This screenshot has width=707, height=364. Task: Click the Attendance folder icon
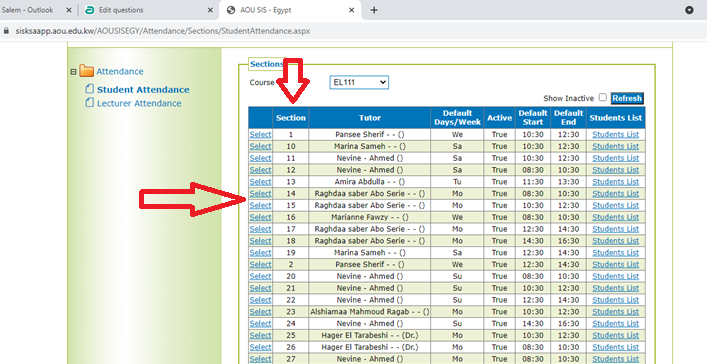(86, 71)
